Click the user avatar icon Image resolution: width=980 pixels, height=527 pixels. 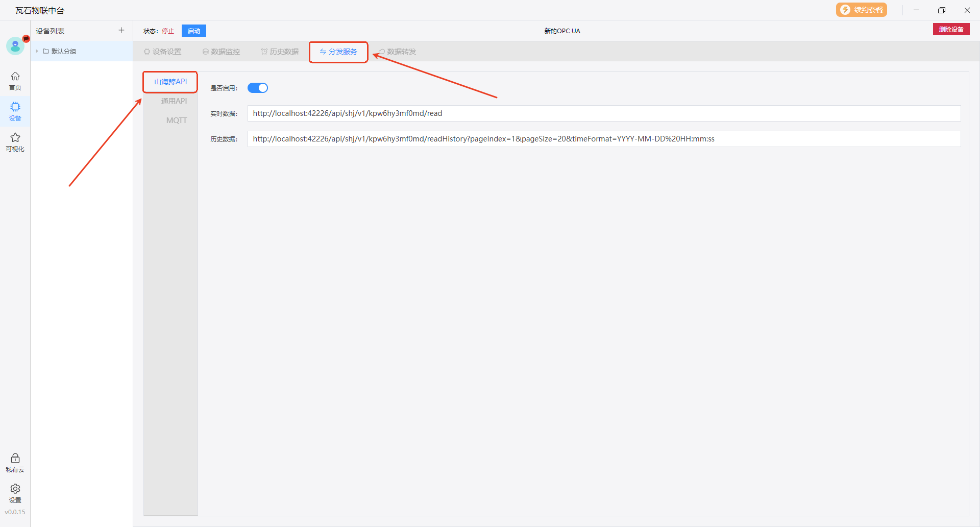[15, 46]
